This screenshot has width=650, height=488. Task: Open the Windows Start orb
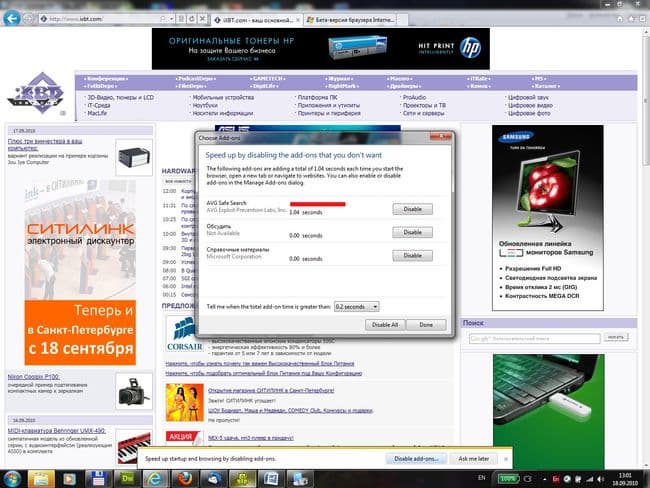(x=13, y=479)
